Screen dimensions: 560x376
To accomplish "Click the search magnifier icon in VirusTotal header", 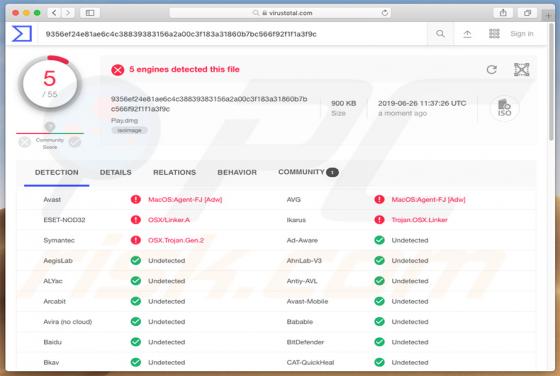I will [440, 34].
